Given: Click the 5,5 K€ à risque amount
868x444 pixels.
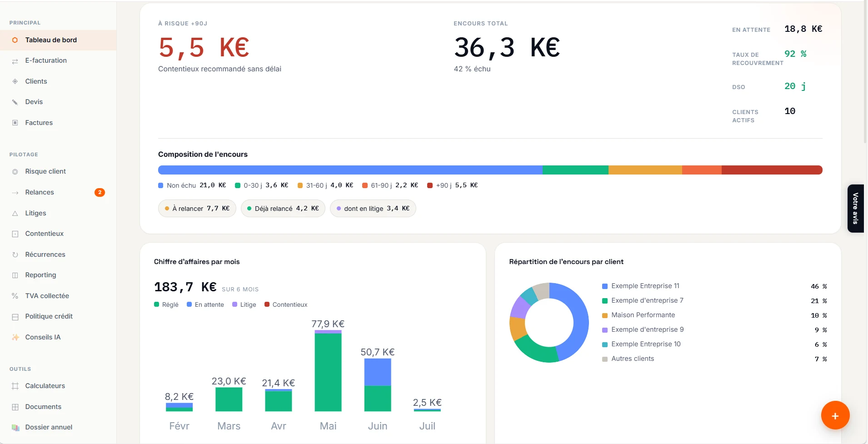Looking at the screenshot, I should point(204,48).
